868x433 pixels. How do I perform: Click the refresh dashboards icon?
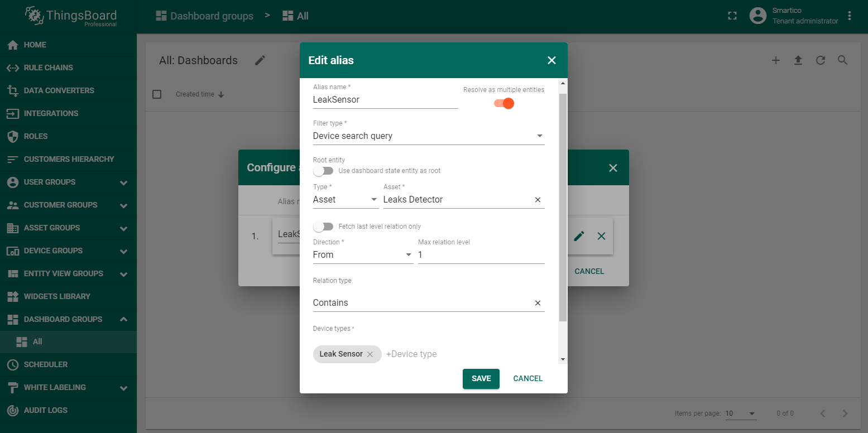(820, 60)
